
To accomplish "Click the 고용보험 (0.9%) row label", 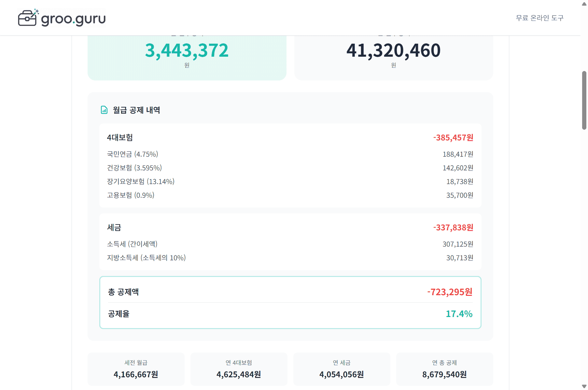I will [x=131, y=195].
